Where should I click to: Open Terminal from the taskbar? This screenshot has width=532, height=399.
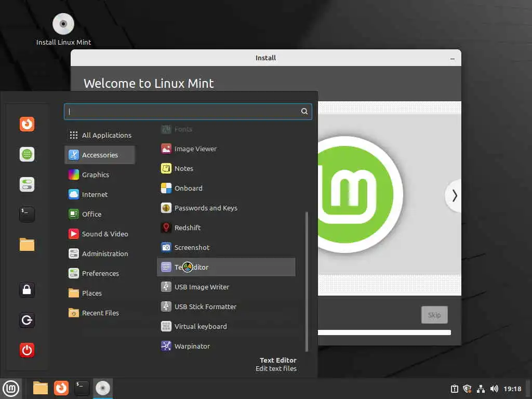(82, 388)
